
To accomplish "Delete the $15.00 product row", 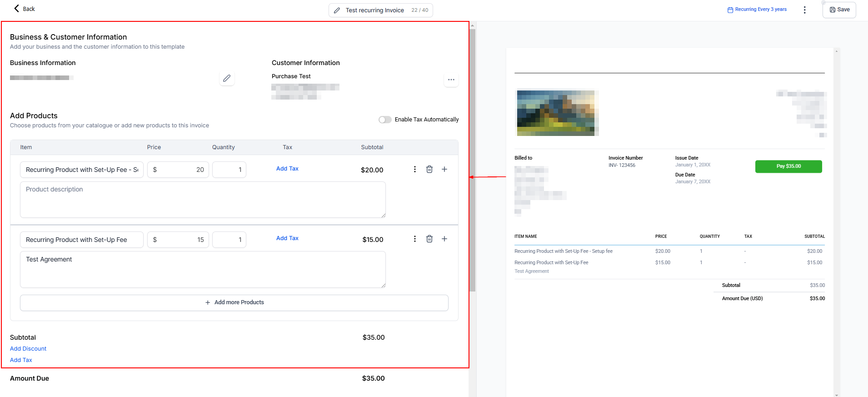I will 429,239.
